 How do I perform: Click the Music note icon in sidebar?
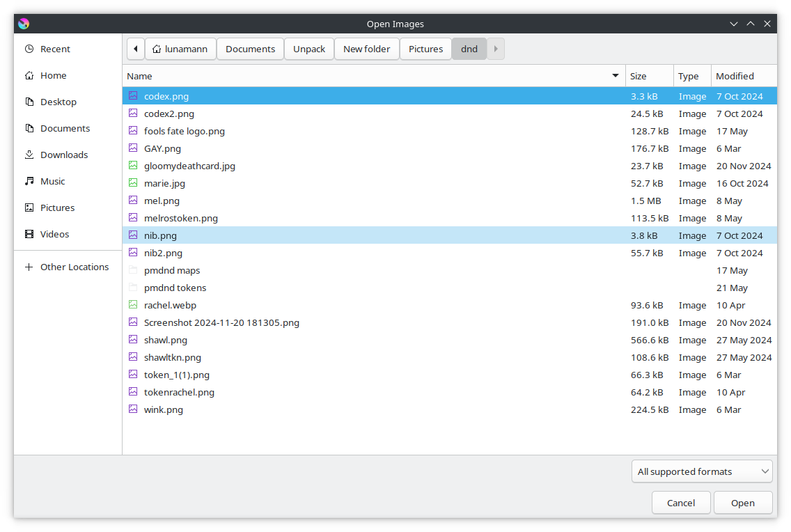click(x=29, y=182)
